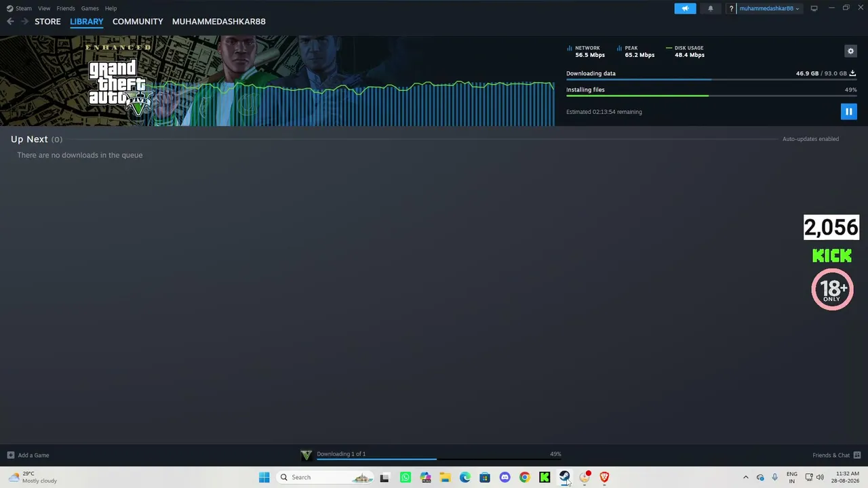Click the taskbar Search box
This screenshot has height=488, width=868.
coord(325,477)
